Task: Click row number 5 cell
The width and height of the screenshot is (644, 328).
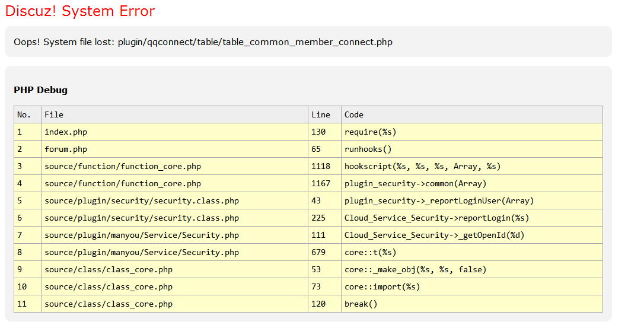Action: pos(27,201)
